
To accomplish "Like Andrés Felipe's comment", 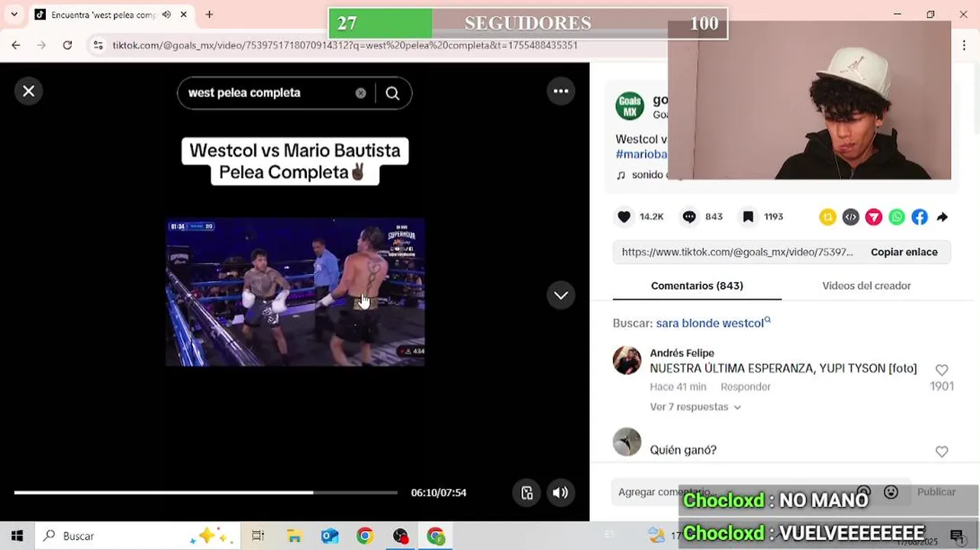I will click(x=942, y=370).
